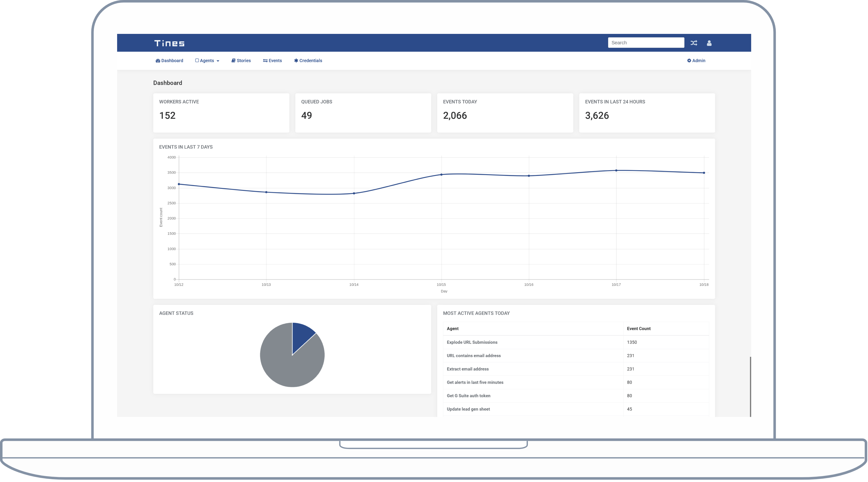Go to the Credentials page
The width and height of the screenshot is (868, 482).
coord(310,60)
